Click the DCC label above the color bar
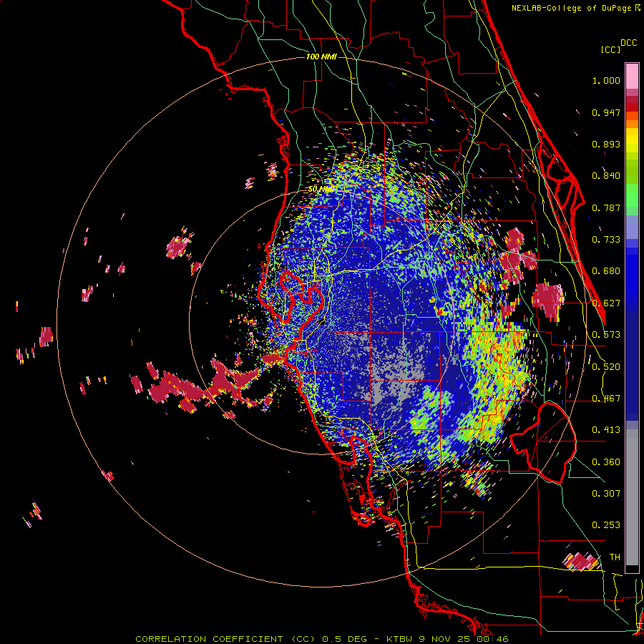Viewport: 644px width, 644px height. click(x=629, y=43)
